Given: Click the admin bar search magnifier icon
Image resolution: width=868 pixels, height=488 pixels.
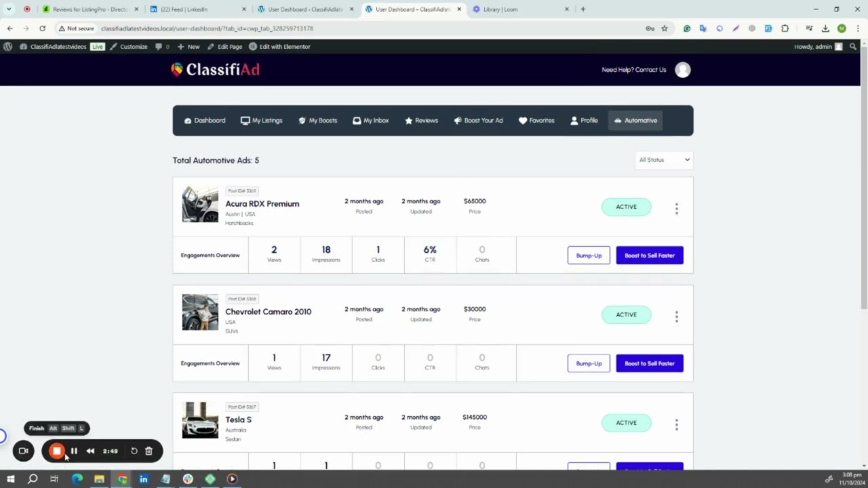Looking at the screenshot, I should tap(853, 47).
